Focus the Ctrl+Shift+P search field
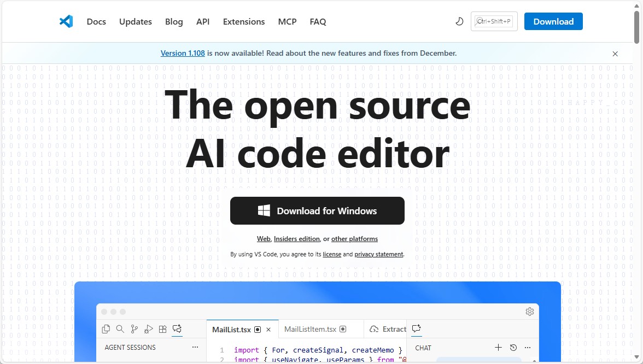The width and height of the screenshot is (643, 364). pyautogui.click(x=494, y=21)
